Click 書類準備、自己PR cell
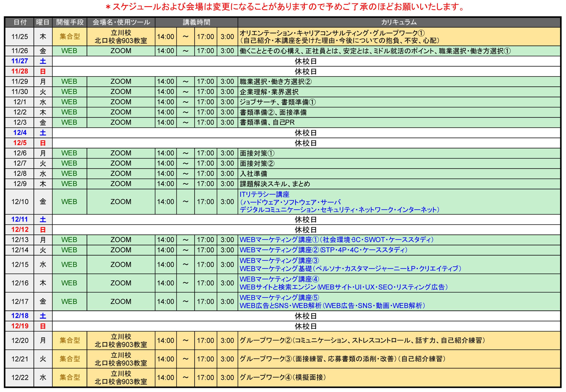 (x=399, y=123)
